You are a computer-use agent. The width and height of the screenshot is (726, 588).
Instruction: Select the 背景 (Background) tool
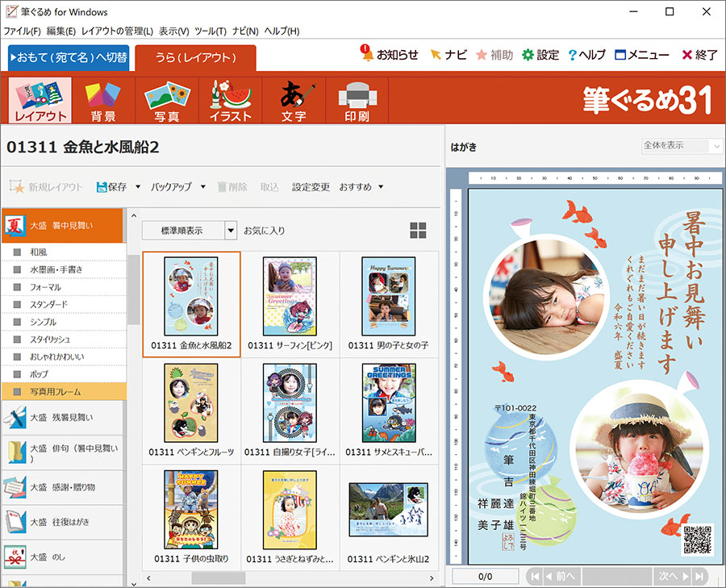click(x=102, y=99)
